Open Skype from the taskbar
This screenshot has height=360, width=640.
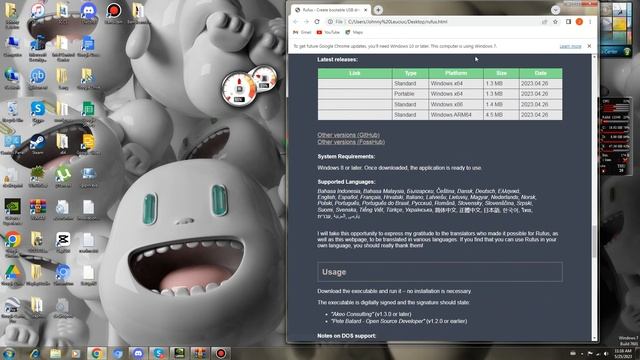click(x=158, y=353)
